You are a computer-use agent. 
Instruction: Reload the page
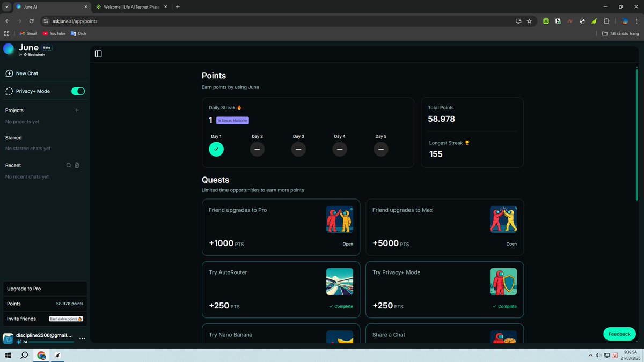coord(32,21)
